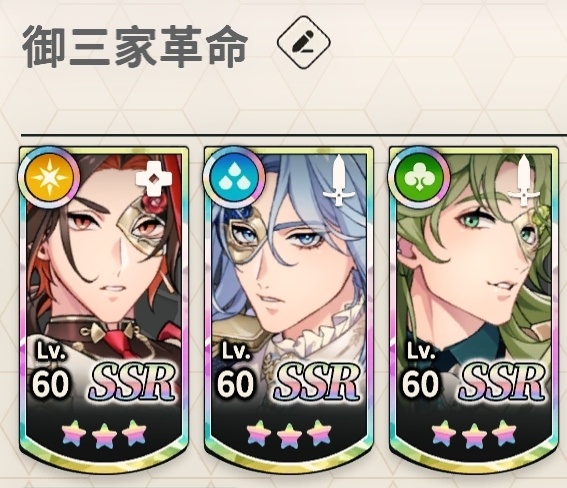Click the healer cross role icon

(x=154, y=180)
